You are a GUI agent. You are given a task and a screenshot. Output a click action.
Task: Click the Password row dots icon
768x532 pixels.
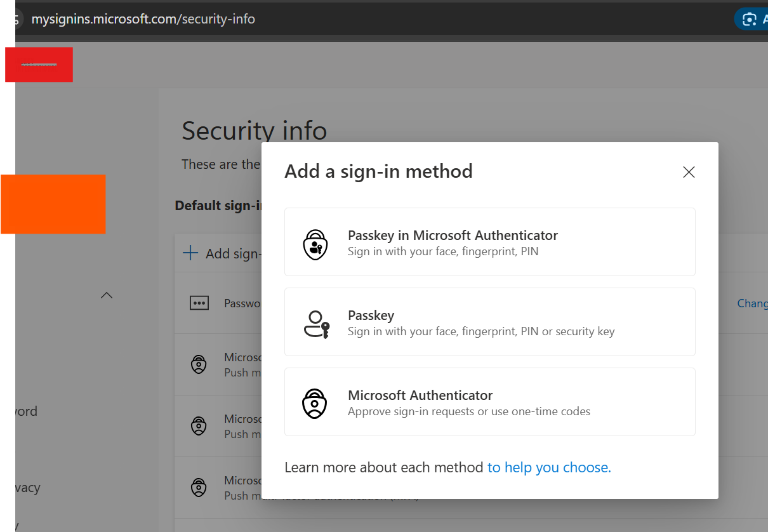pyautogui.click(x=199, y=303)
